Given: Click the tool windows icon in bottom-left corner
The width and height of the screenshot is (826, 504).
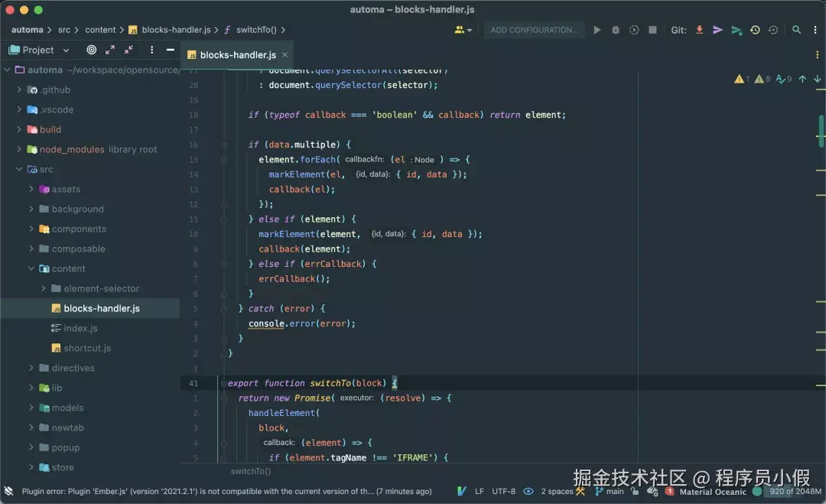Looking at the screenshot, I should (8, 491).
